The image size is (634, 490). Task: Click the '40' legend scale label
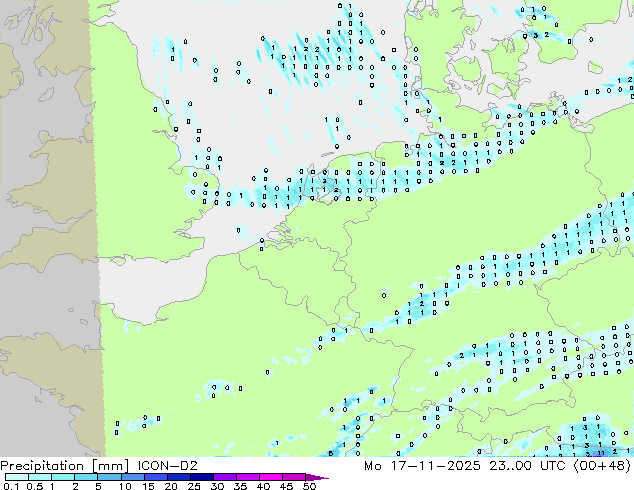[263, 486]
